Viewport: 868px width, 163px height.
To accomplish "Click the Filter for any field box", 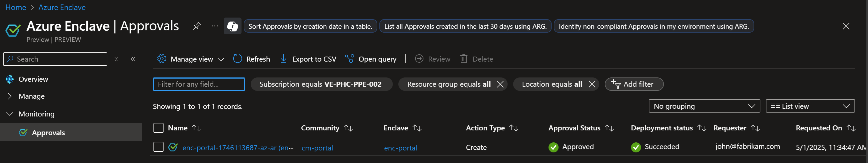I will click(199, 84).
